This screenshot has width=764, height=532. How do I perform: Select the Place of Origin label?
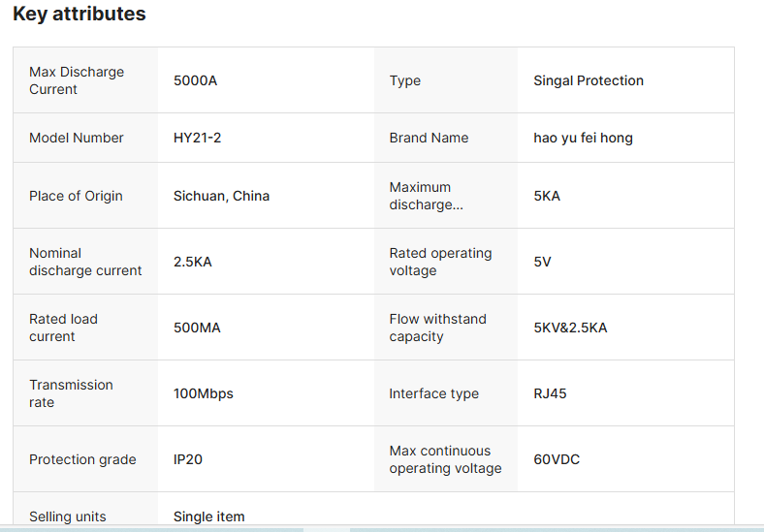coord(76,196)
